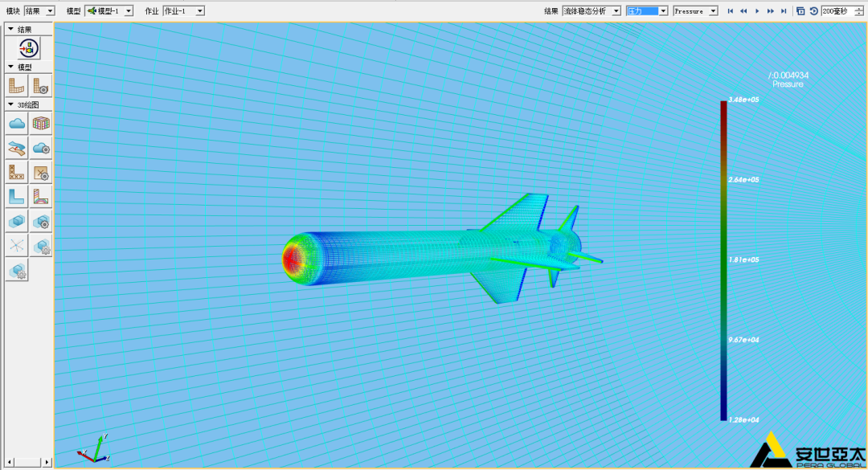Click the loop replay clock icon
The image size is (868, 470).
813,11
